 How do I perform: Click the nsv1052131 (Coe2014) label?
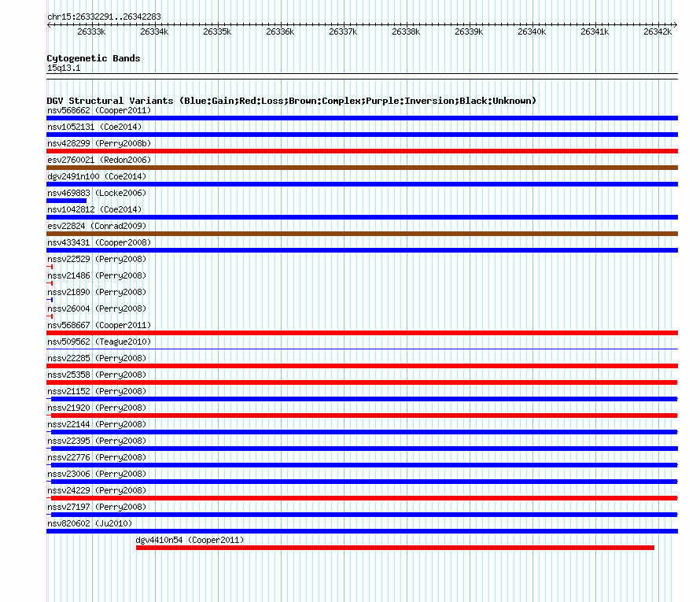click(x=94, y=127)
